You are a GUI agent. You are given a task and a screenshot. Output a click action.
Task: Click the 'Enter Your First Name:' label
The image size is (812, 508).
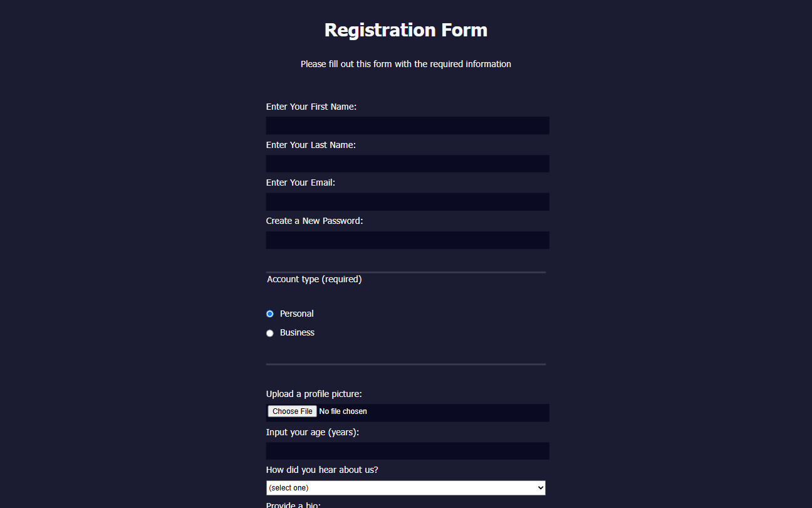[311, 107]
